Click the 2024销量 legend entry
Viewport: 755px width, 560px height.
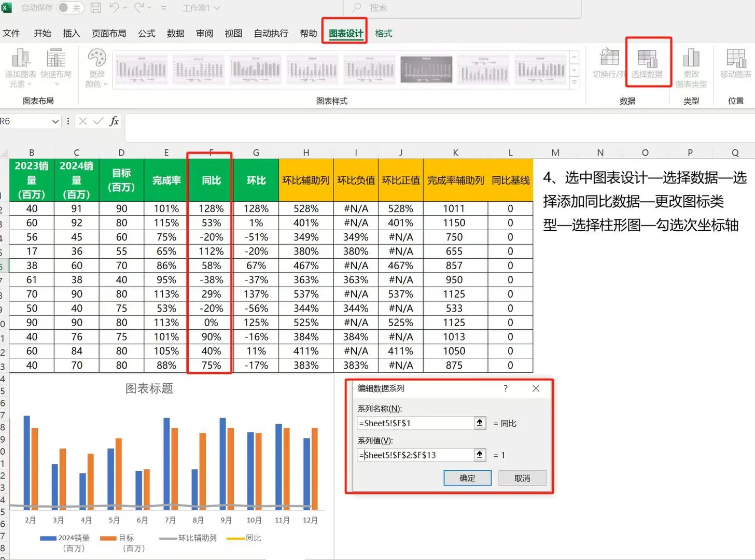coord(65,543)
